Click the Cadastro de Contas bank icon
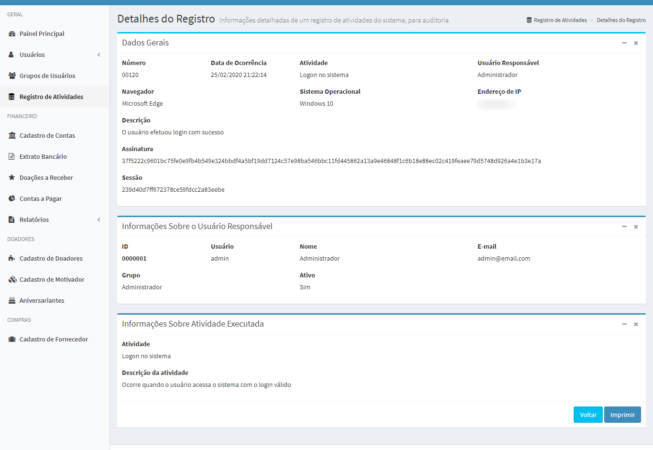Screen dimensions: 653x450 tap(11, 135)
